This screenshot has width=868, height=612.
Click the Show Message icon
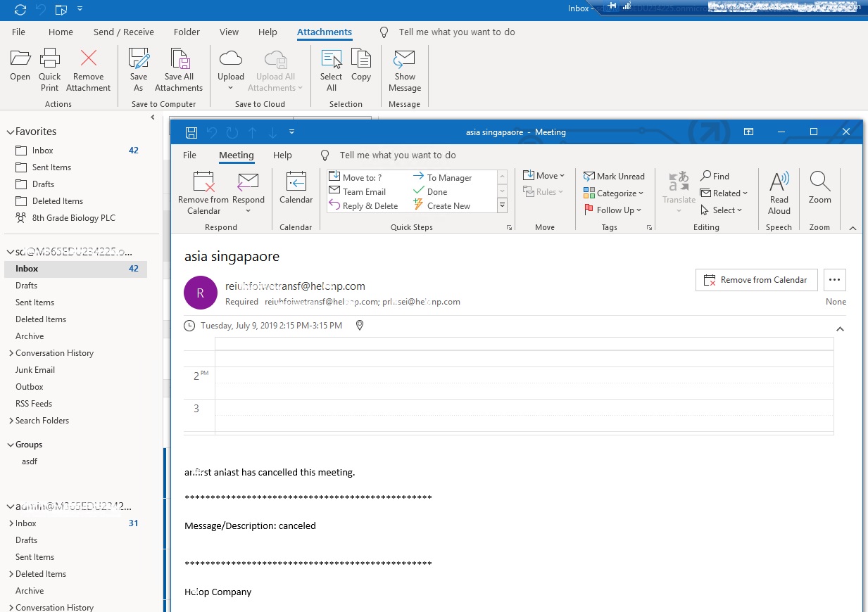(x=404, y=68)
